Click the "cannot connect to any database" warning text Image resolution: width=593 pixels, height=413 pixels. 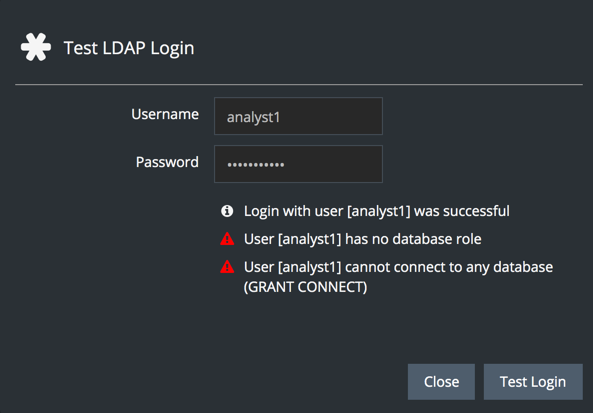449,267
